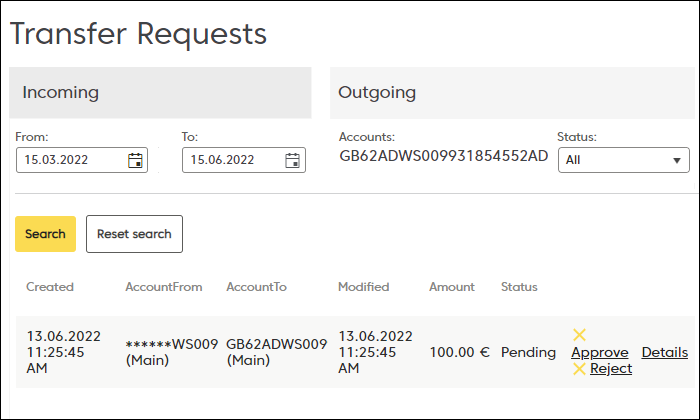Viewport: 700px width, 420px height.
Task: Click the AccountTo column header
Action: tap(257, 287)
